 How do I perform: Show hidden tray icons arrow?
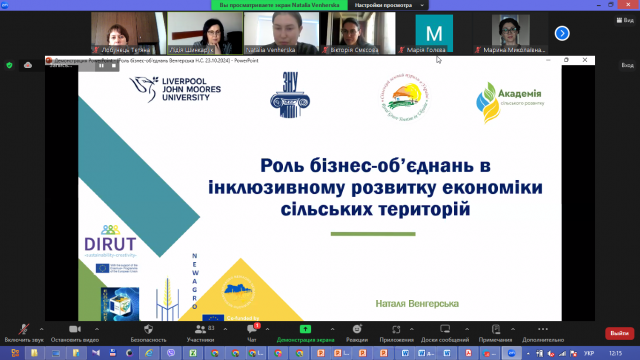click(528, 353)
